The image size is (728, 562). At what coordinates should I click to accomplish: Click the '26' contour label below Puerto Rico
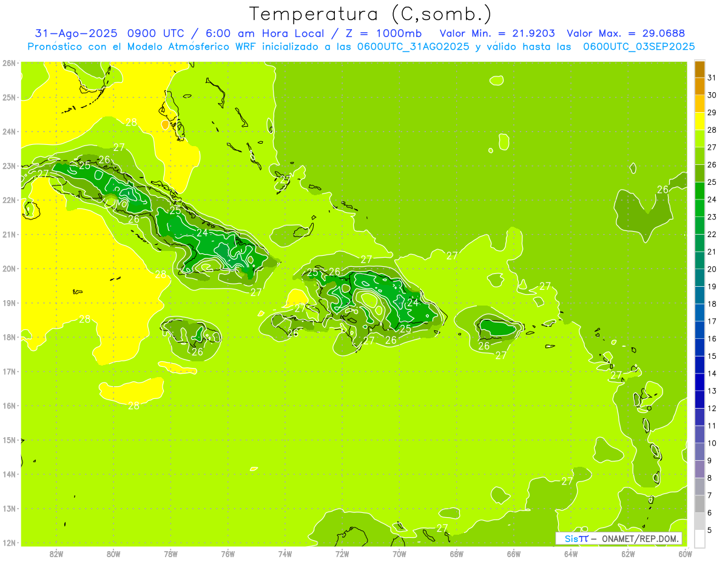[x=484, y=346]
